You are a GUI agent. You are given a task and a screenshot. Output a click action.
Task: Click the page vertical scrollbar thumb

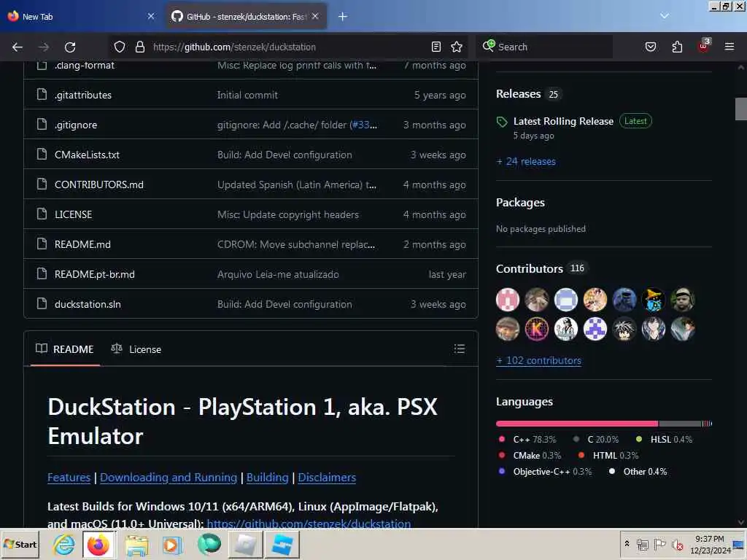(741, 109)
